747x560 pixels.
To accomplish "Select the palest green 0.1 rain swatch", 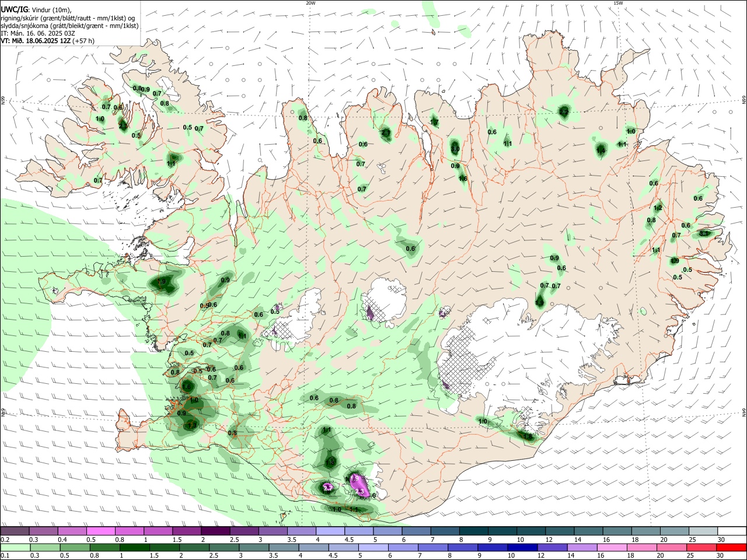I will click(x=15, y=547).
